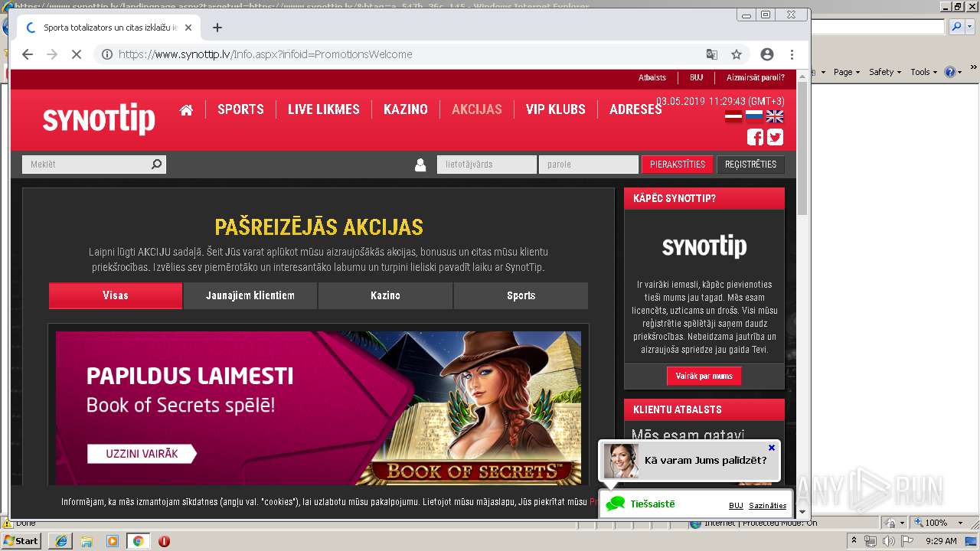Click the Saziņāties link in chat bar

point(768,506)
